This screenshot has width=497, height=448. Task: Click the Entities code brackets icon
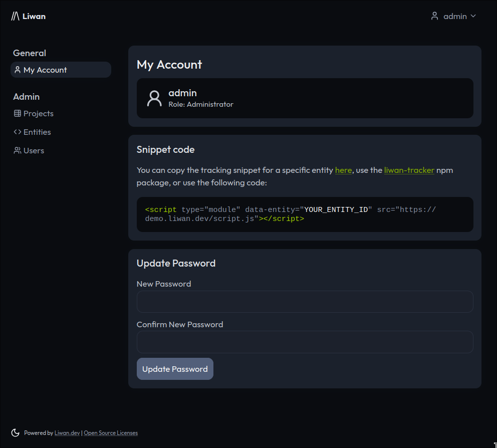pos(18,132)
